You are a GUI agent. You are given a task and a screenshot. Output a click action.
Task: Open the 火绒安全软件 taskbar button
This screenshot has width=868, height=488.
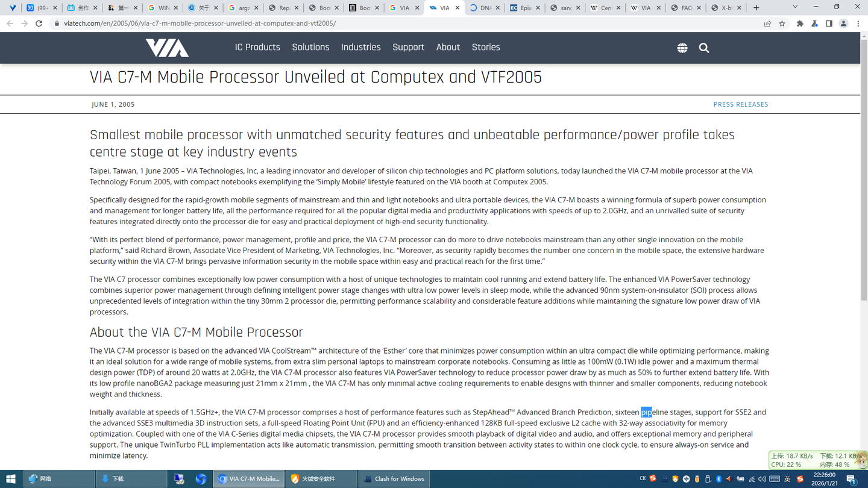(x=321, y=479)
